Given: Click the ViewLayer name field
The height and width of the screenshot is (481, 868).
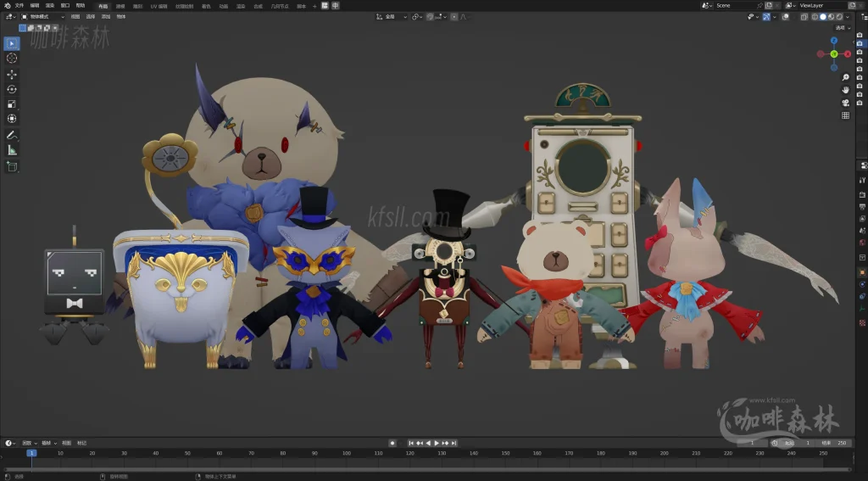Looking at the screenshot, I should point(822,6).
